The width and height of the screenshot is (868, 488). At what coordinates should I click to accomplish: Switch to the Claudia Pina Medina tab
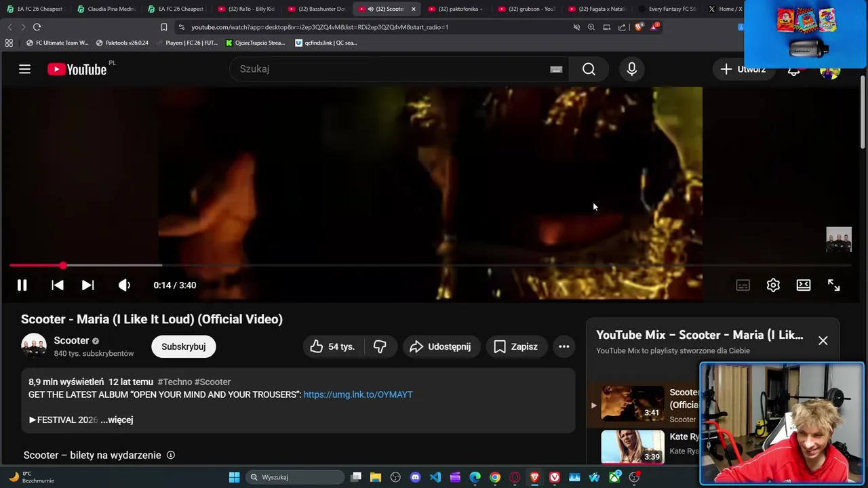point(106,9)
